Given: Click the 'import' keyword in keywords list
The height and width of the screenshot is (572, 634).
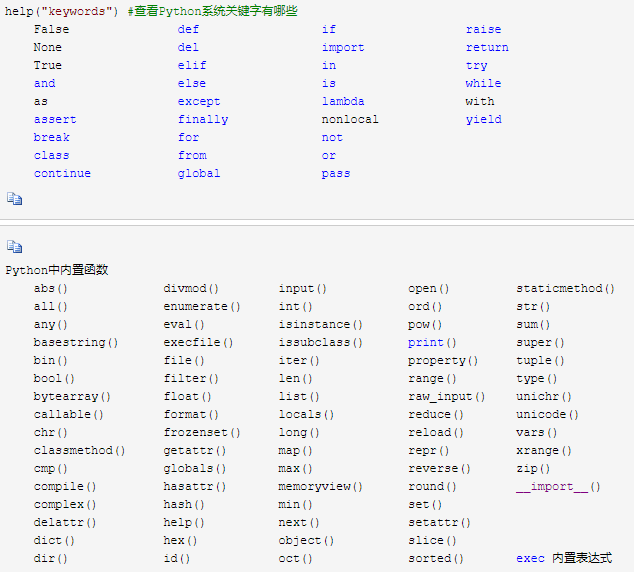Looking at the screenshot, I should (343, 47).
